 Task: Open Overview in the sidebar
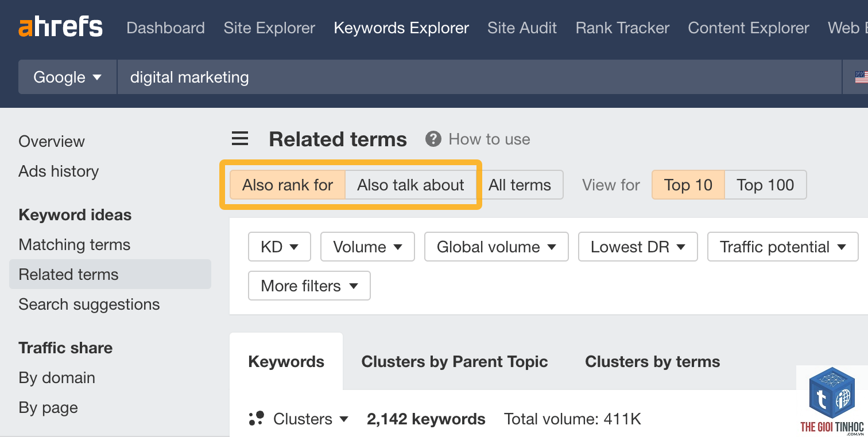[x=52, y=141]
